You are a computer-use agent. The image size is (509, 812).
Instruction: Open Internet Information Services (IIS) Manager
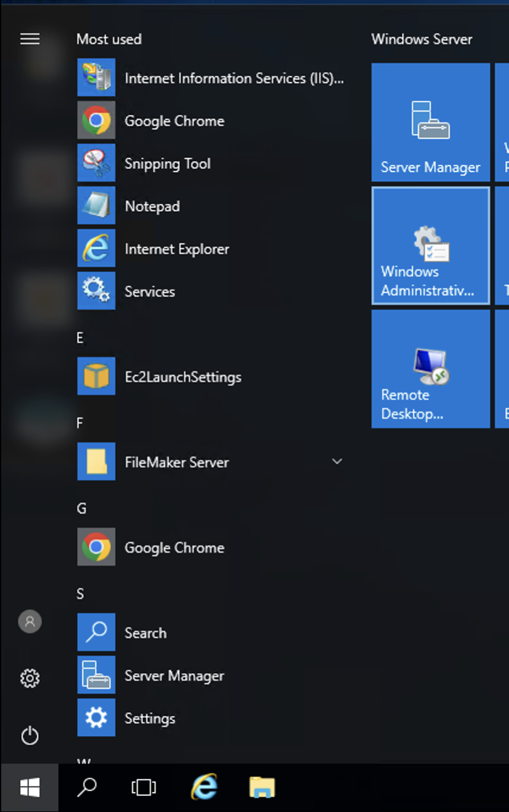tap(234, 78)
